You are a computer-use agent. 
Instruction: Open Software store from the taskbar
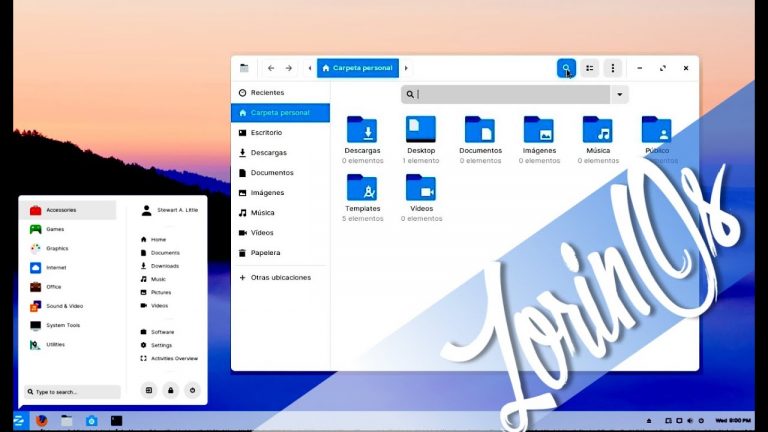click(x=92, y=420)
